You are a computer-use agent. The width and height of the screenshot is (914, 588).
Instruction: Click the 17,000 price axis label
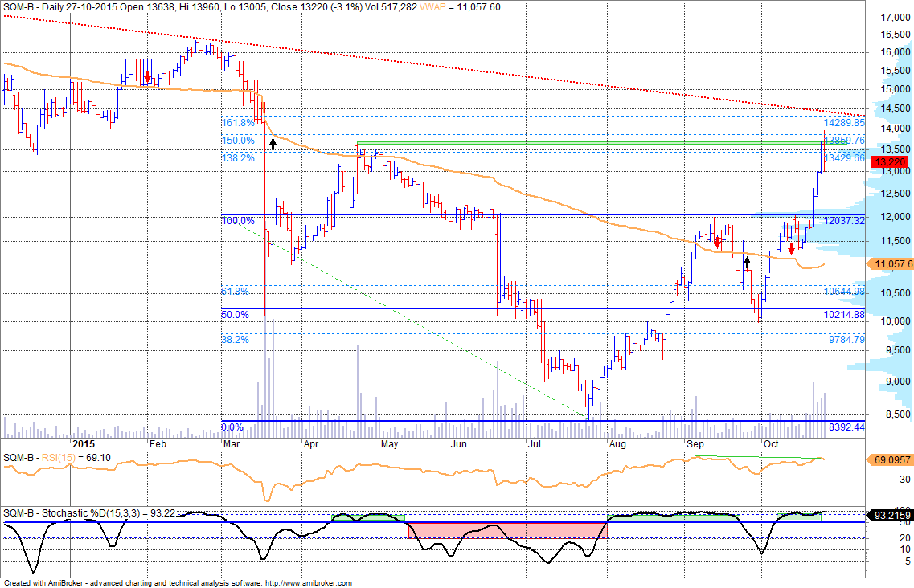894,18
